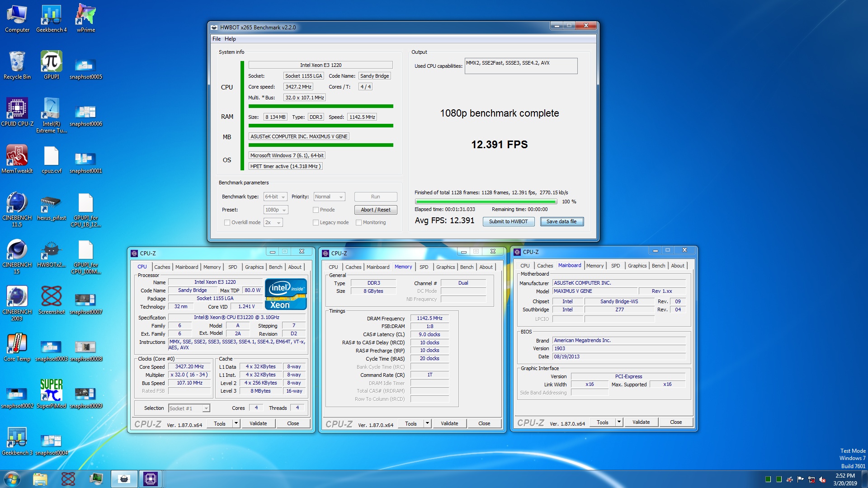Viewport: 868px width, 488px height.
Task: Open SPD tab in middle CPU-Z window
Action: (424, 267)
